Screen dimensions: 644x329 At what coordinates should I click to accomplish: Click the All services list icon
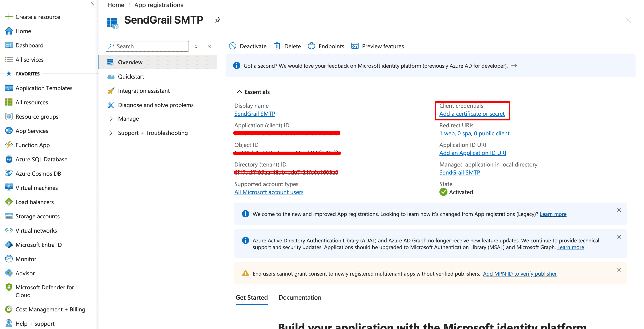[x=9, y=59]
